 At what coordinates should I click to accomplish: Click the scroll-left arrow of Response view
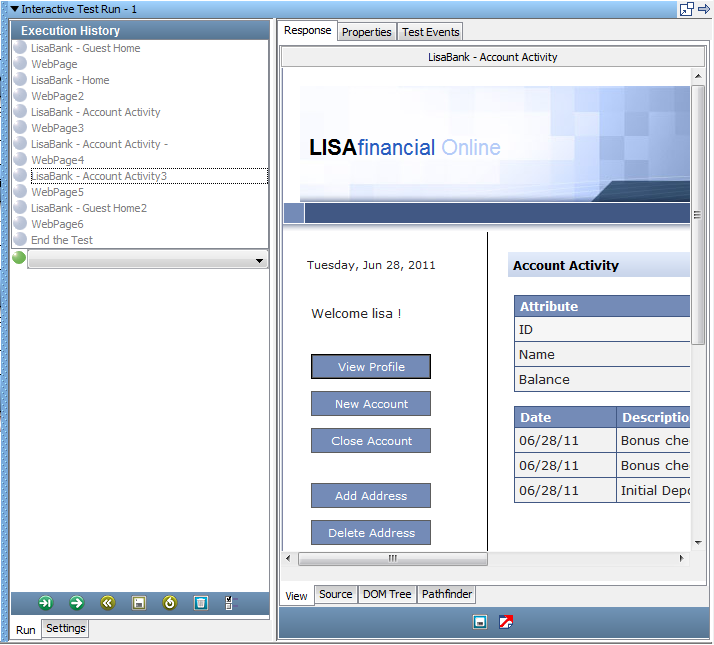click(288, 558)
